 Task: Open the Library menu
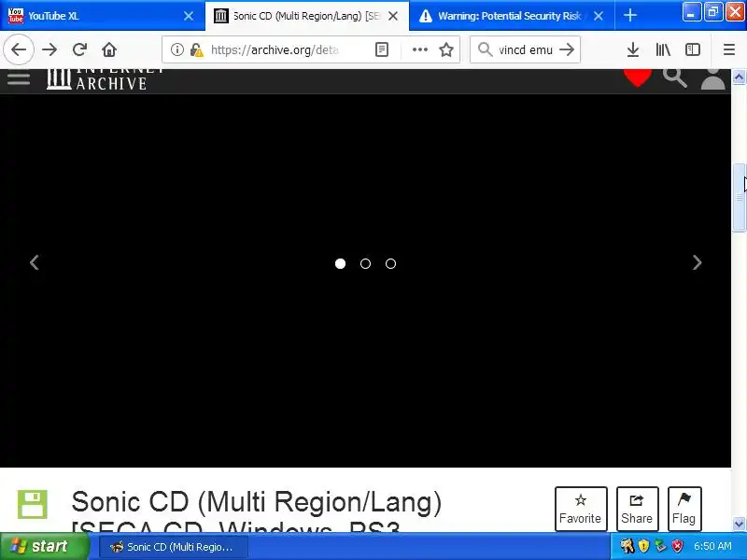coord(663,49)
